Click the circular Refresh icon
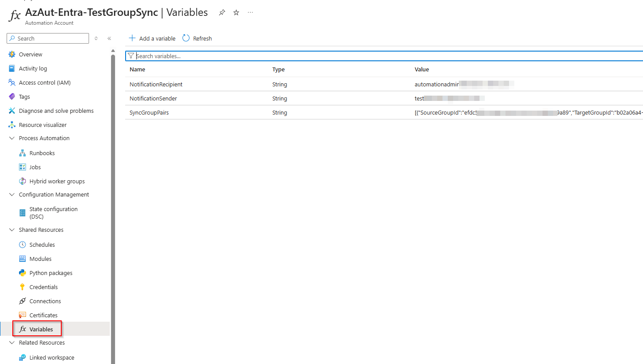The height and width of the screenshot is (364, 643). click(x=186, y=38)
